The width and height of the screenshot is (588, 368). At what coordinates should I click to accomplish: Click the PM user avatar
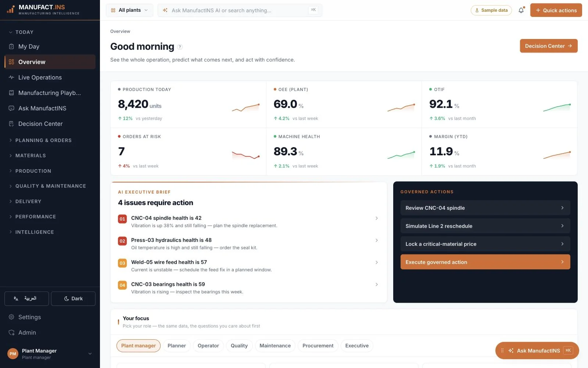[x=13, y=354]
